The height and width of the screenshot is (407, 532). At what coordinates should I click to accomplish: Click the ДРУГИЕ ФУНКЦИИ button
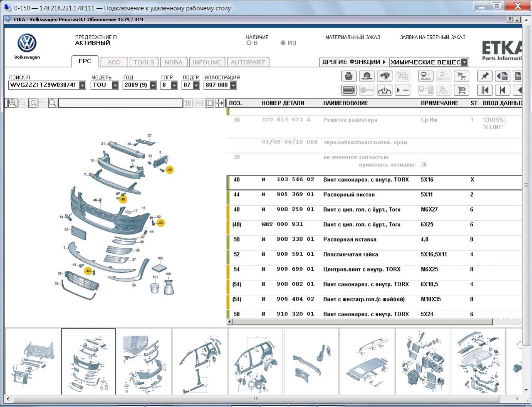click(x=354, y=62)
